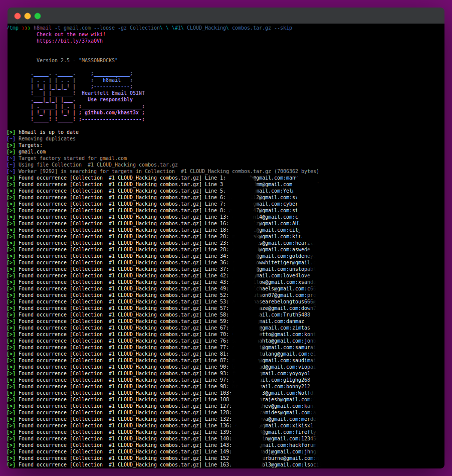Click the yellow minimize window button

click(x=28, y=16)
